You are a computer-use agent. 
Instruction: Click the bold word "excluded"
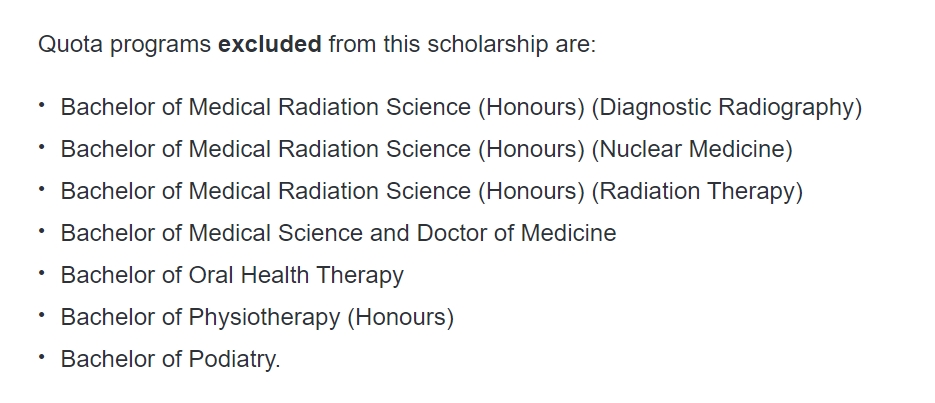(x=269, y=45)
